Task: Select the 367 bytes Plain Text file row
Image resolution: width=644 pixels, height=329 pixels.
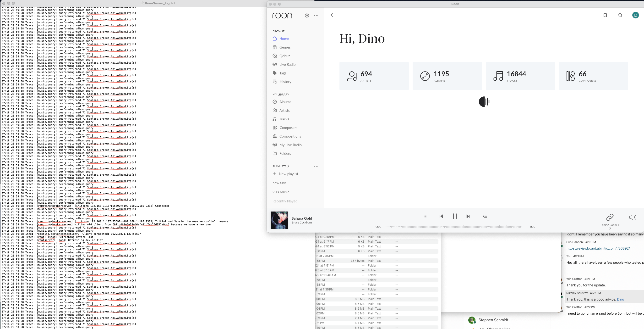Action: coord(377,261)
